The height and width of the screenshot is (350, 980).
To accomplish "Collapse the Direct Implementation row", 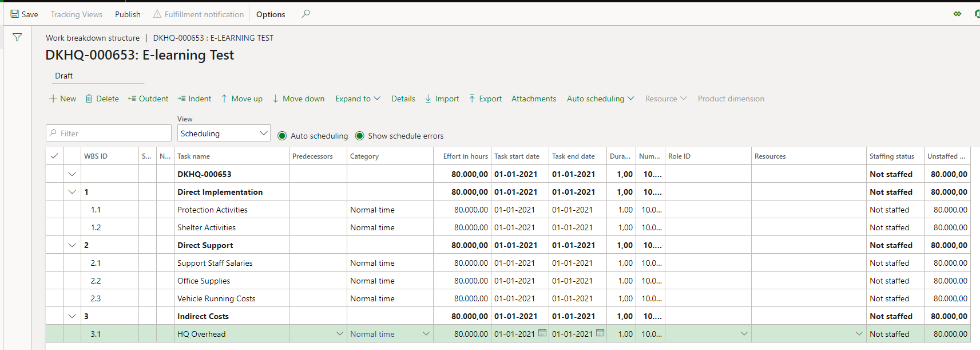I will [x=72, y=192].
